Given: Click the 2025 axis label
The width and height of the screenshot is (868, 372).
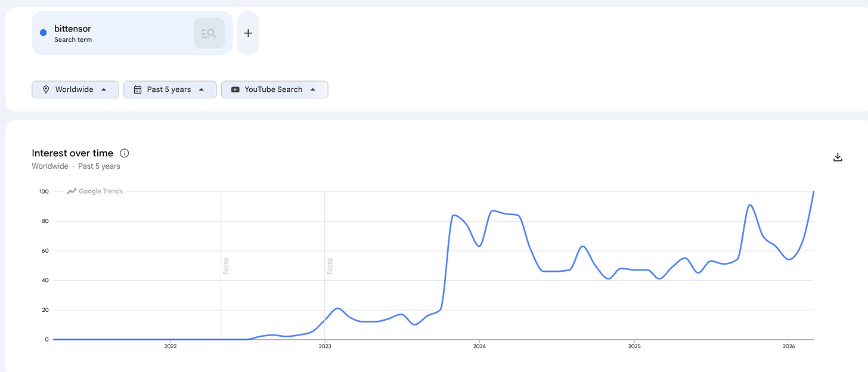Looking at the screenshot, I should tap(634, 346).
